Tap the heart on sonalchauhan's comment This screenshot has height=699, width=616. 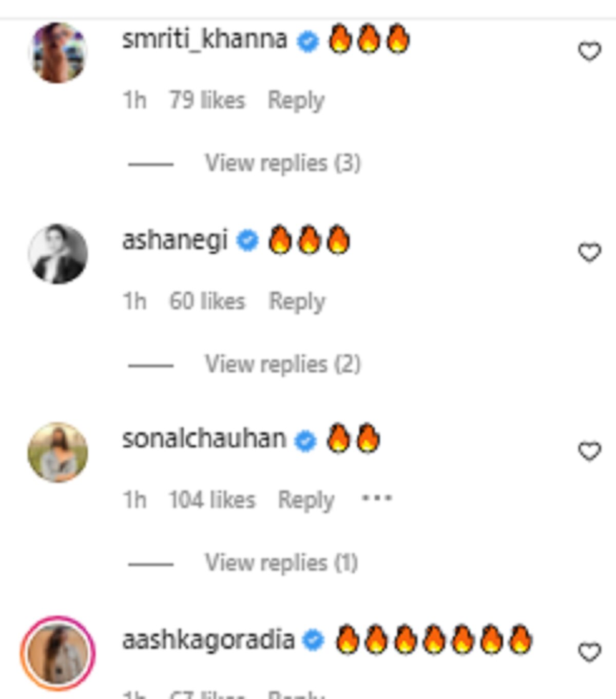589,451
